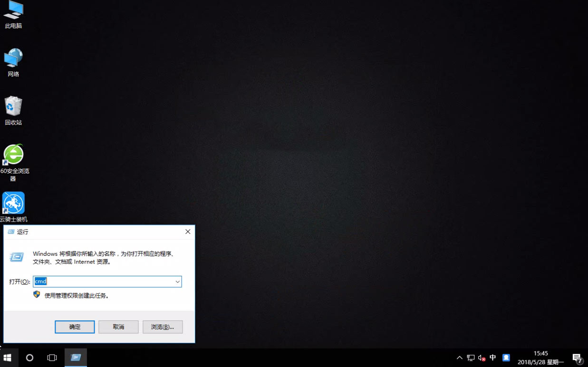Open Cortana search circle in taskbar
The height and width of the screenshot is (367, 588).
click(x=29, y=357)
